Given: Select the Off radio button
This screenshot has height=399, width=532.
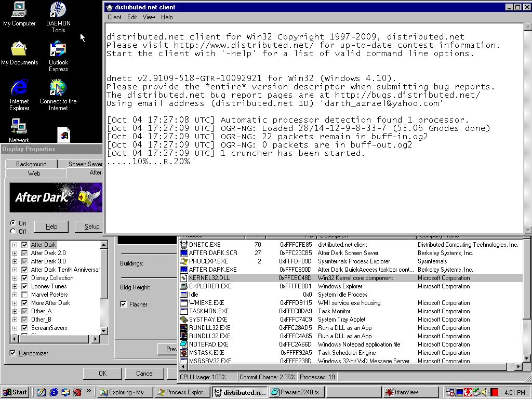Looking at the screenshot, I should [13, 231].
